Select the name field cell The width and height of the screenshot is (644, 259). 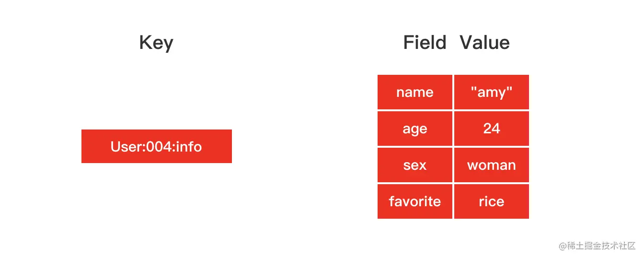click(x=415, y=92)
